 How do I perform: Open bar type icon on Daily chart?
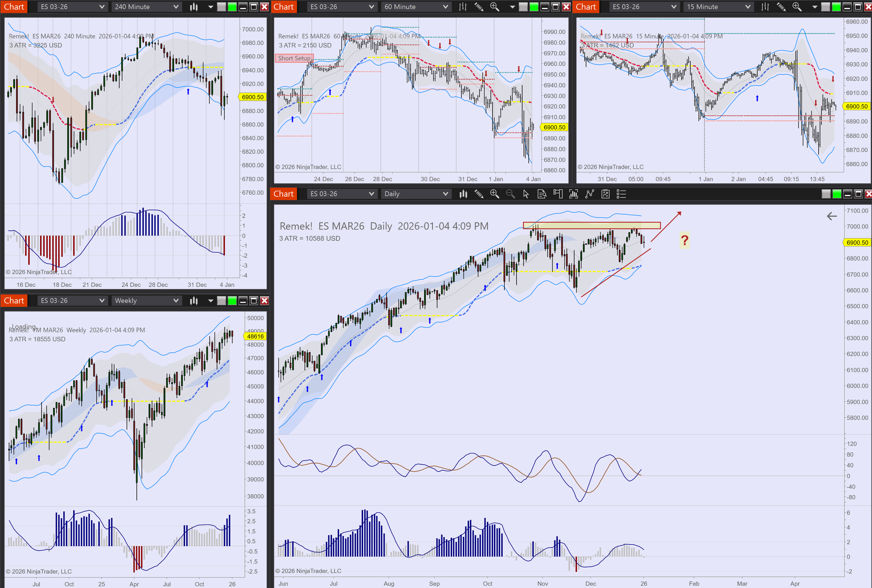coord(463,194)
